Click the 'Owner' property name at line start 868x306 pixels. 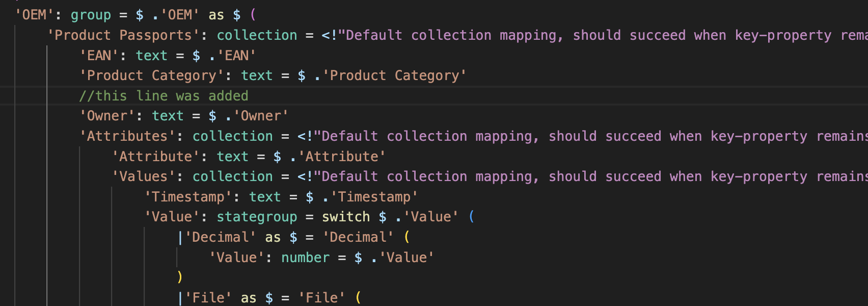107,116
